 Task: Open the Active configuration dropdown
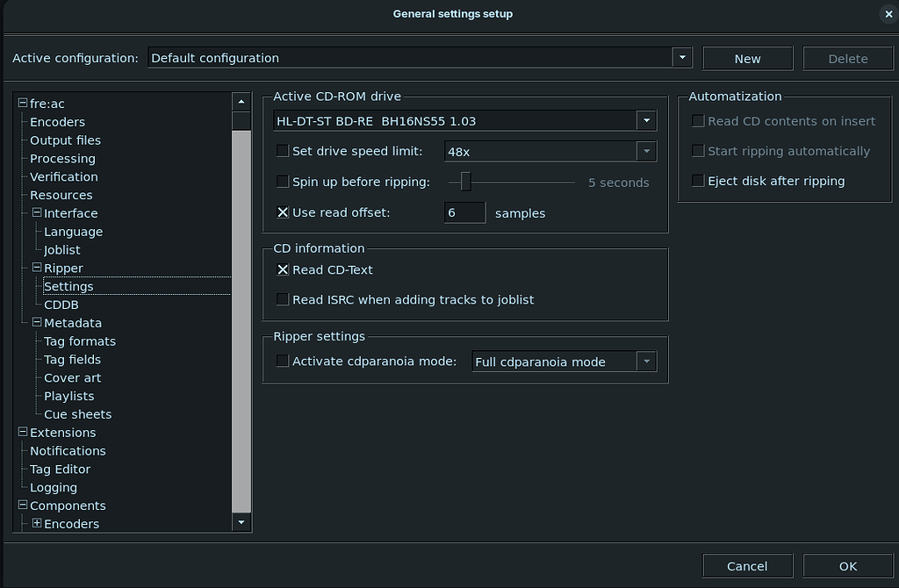click(681, 57)
